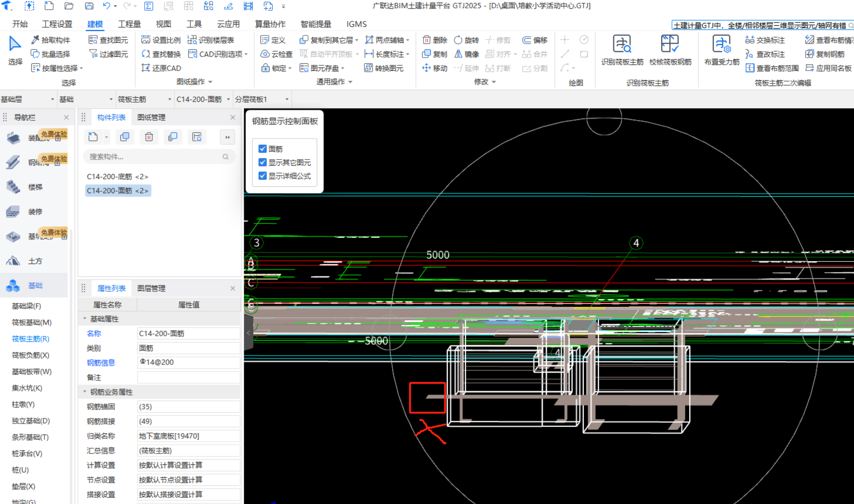The height and width of the screenshot is (504, 854).
Task: Click the expand arrows button in 构件列表 toolbar
Action: (227, 137)
